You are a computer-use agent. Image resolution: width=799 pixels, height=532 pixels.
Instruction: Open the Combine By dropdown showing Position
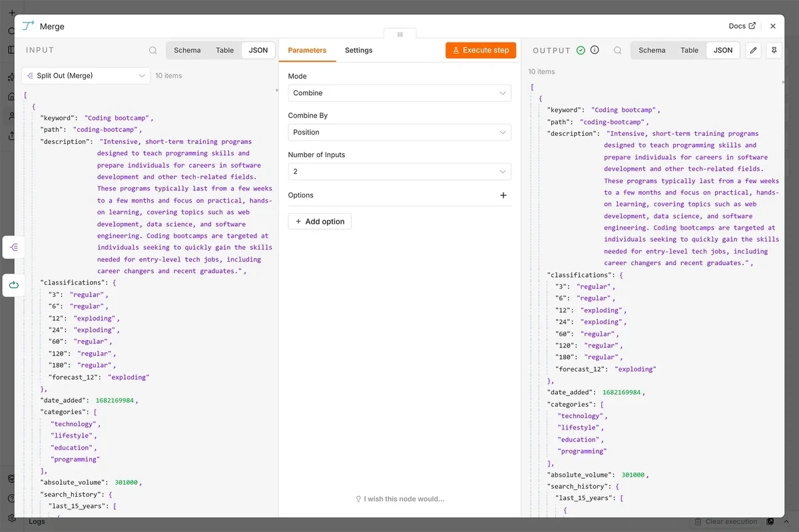pyautogui.click(x=400, y=133)
